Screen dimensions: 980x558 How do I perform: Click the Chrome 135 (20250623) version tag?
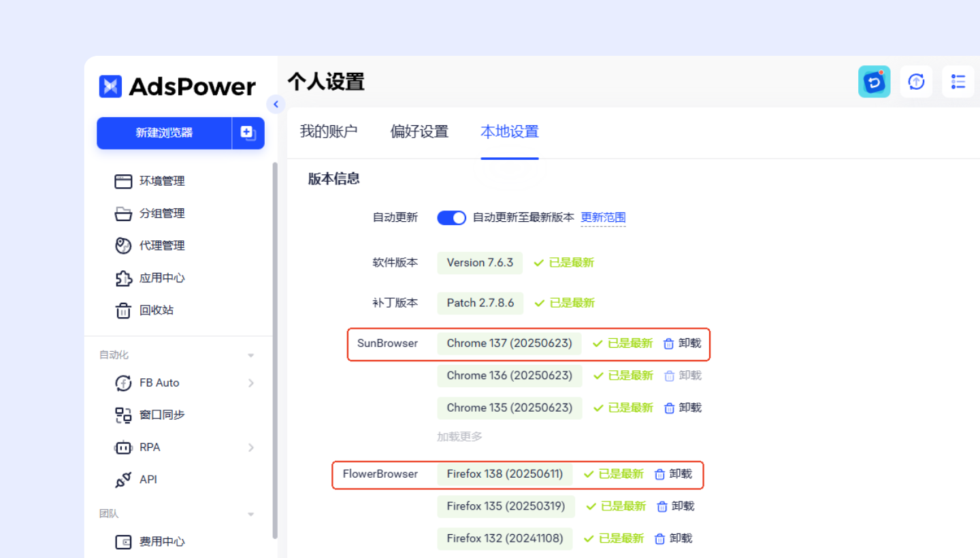tap(510, 408)
